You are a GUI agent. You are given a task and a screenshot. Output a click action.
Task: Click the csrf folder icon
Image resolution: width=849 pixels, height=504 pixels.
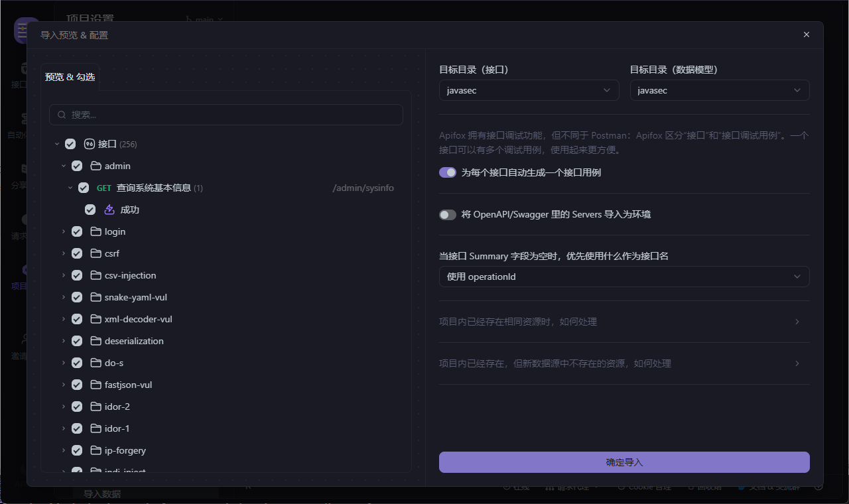coord(96,253)
